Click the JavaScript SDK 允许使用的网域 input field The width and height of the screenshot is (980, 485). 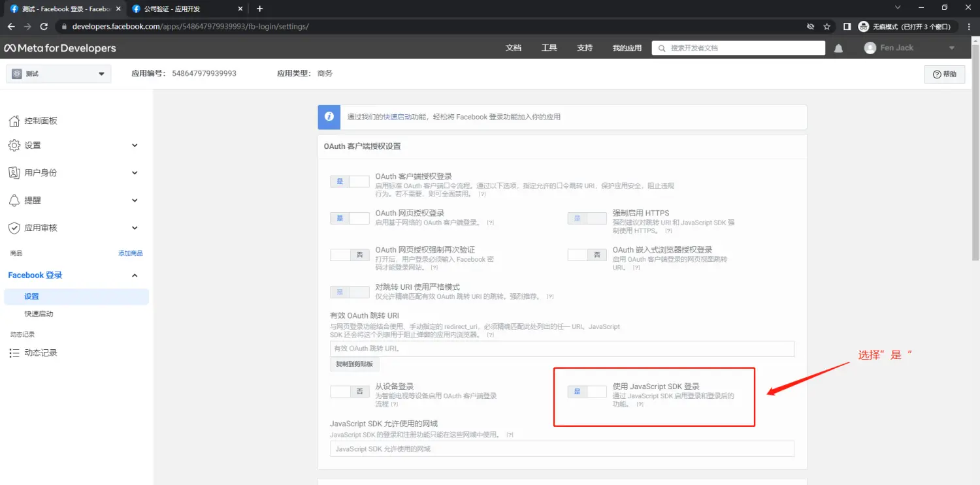(x=562, y=449)
